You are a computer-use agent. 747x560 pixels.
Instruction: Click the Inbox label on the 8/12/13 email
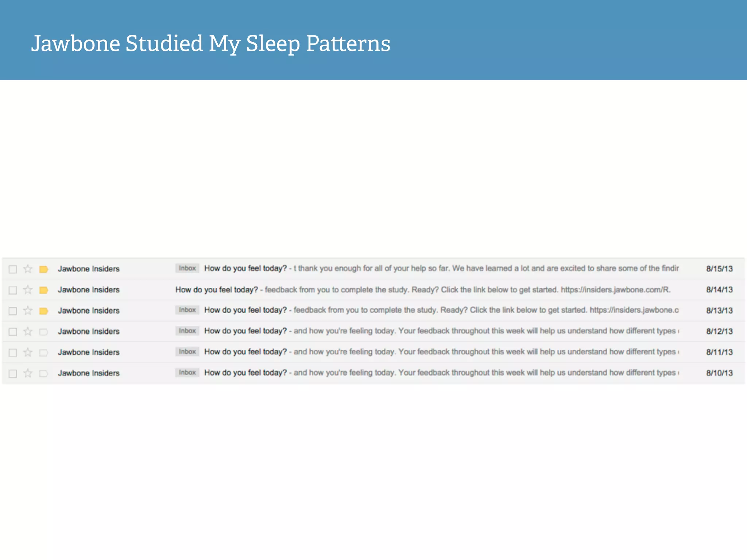(x=187, y=331)
